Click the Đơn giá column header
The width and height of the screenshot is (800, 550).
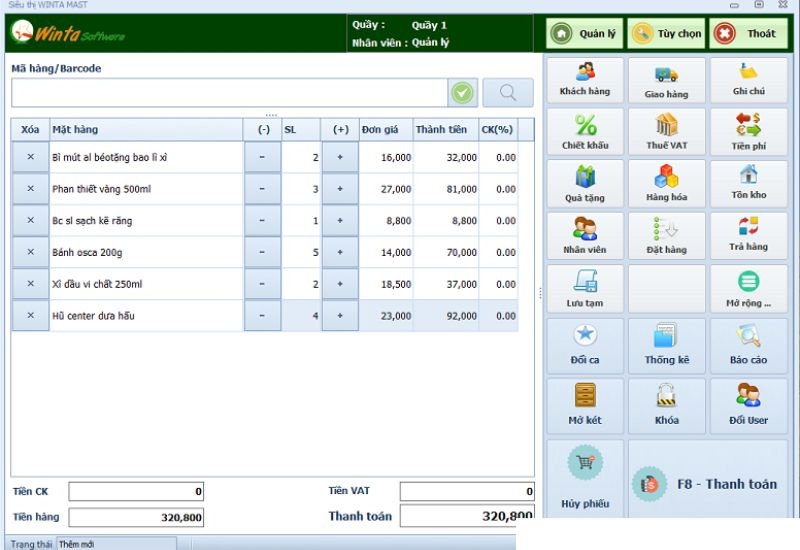click(x=386, y=130)
